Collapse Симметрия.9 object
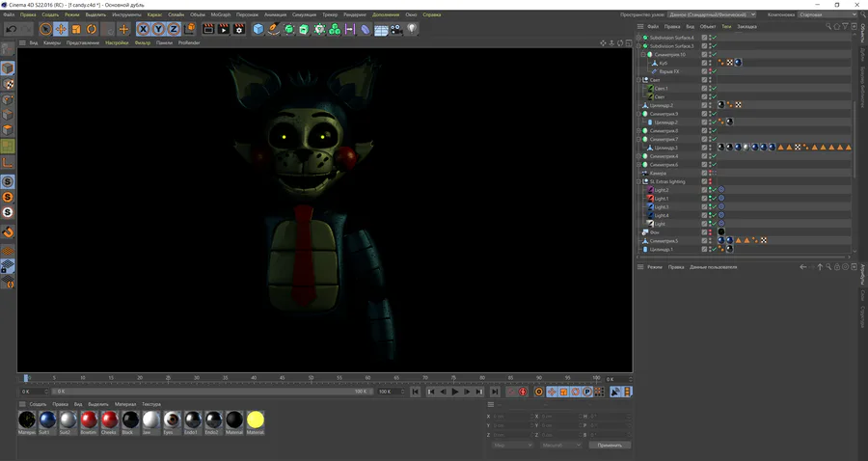The width and height of the screenshot is (868, 461). point(638,114)
